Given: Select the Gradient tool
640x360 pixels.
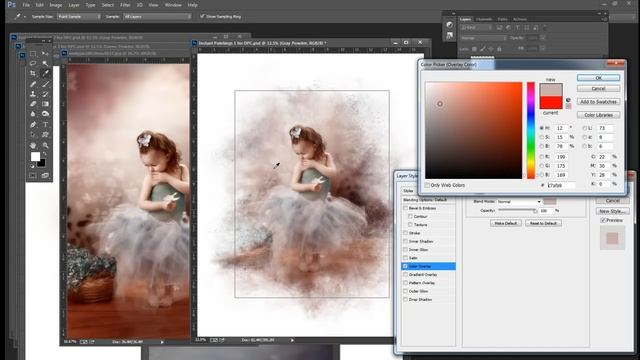Looking at the screenshot, I should [45, 104].
